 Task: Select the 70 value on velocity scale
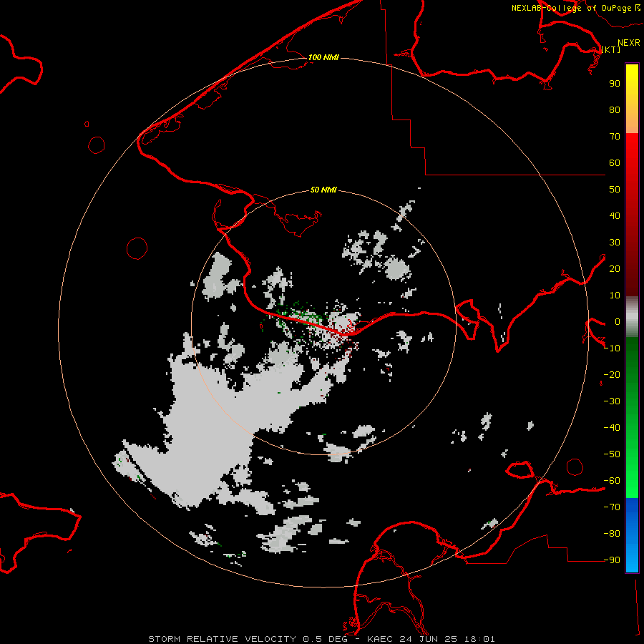(615, 137)
